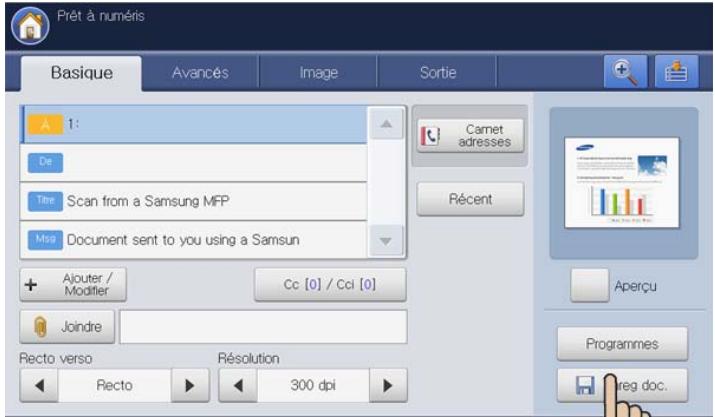Tap the Home icon

[x=30, y=26]
